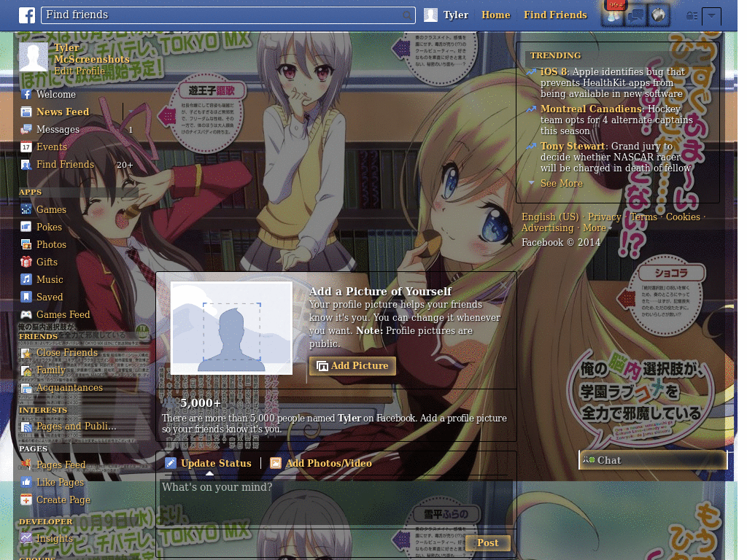This screenshot has width=747, height=560.
Task: Click the Photos sidebar icon
Action: coord(26,245)
